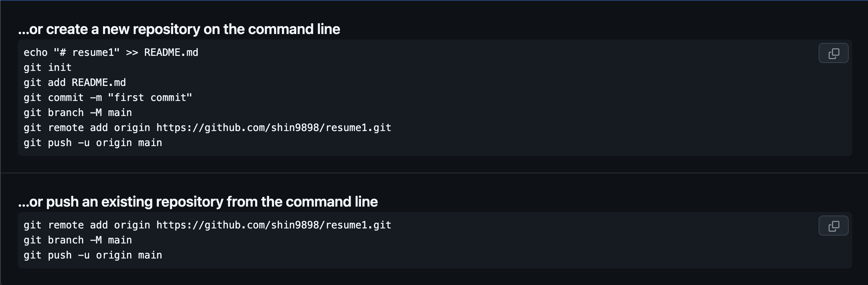Click "git remote add origin" text in the first block
Image resolution: width=868 pixels, height=285 pixels.
(87, 128)
